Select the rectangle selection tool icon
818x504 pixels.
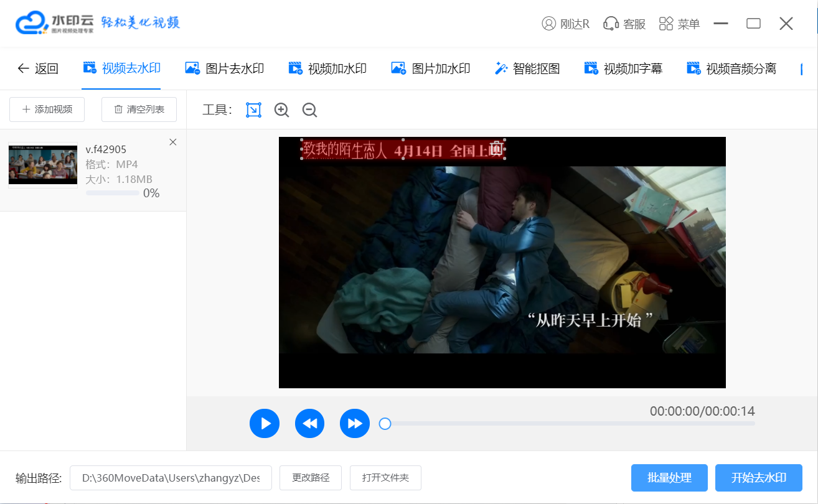(x=253, y=110)
